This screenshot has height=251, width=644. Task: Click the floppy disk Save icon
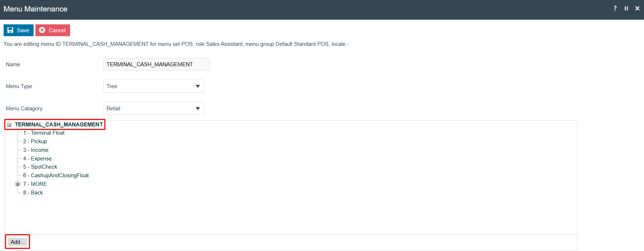coord(10,30)
